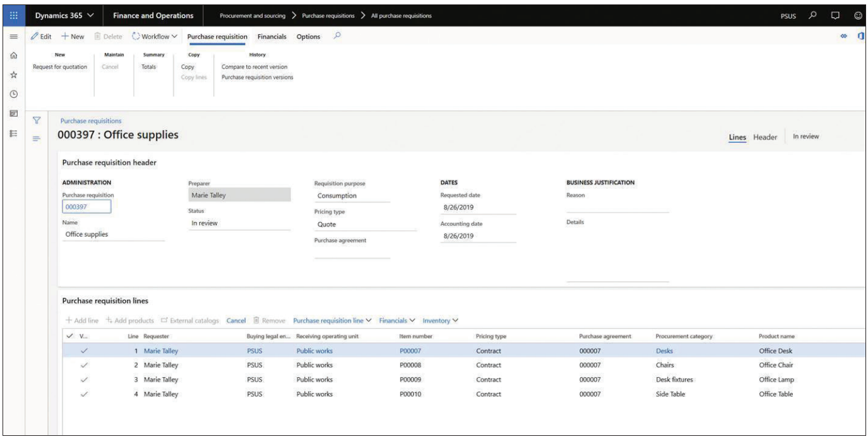The height and width of the screenshot is (439, 868).
Task: Click the Request for quotation button
Action: point(60,67)
